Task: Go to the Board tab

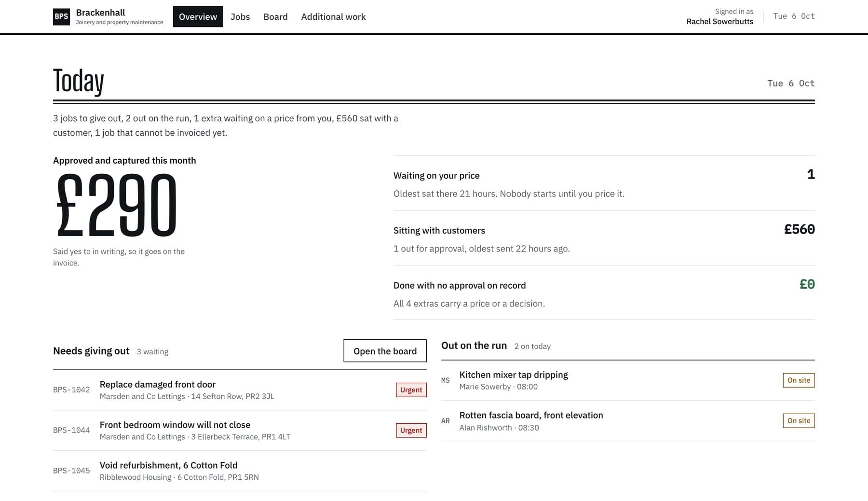Action: (275, 16)
